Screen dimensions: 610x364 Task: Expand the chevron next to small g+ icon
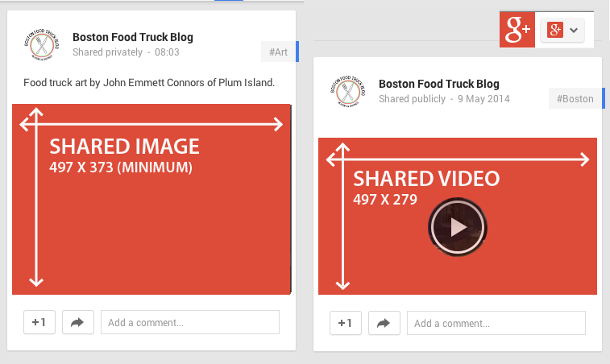(x=574, y=31)
